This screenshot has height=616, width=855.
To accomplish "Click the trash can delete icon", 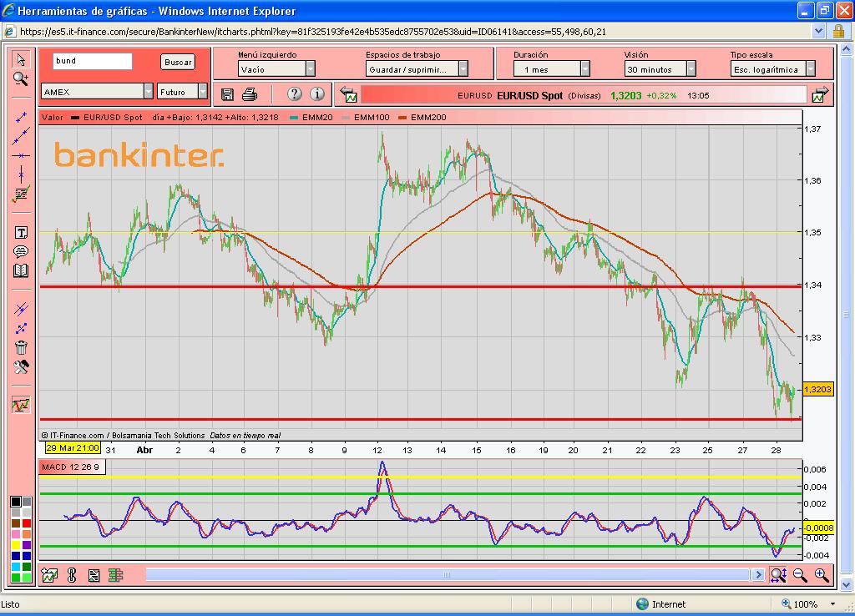I will tap(21, 348).
